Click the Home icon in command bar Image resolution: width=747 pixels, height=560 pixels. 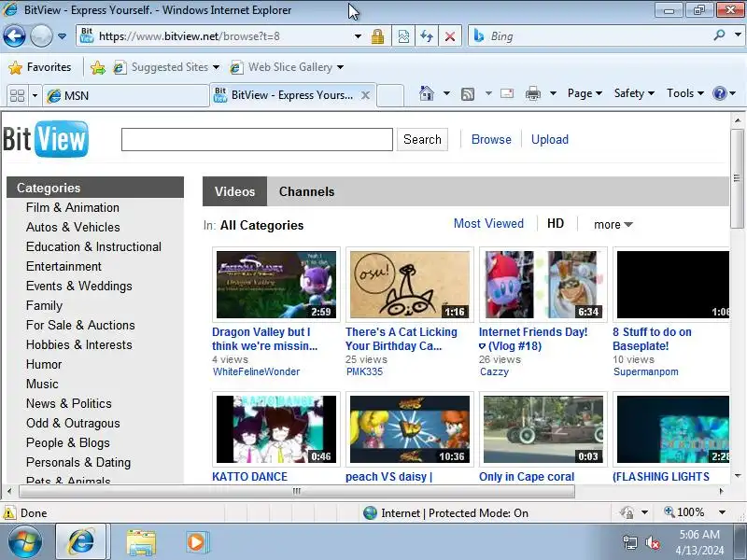tap(427, 93)
